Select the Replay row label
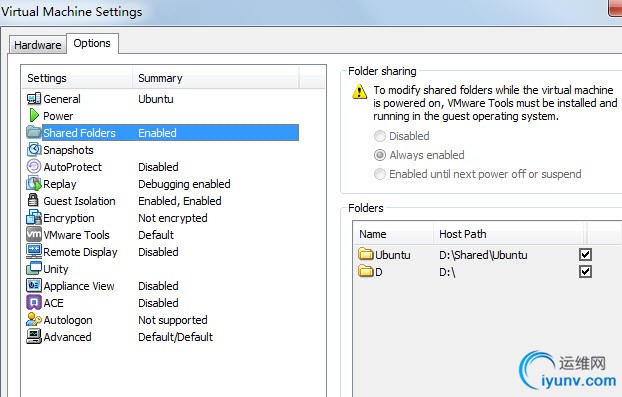The height and width of the screenshot is (397, 622). (x=60, y=184)
